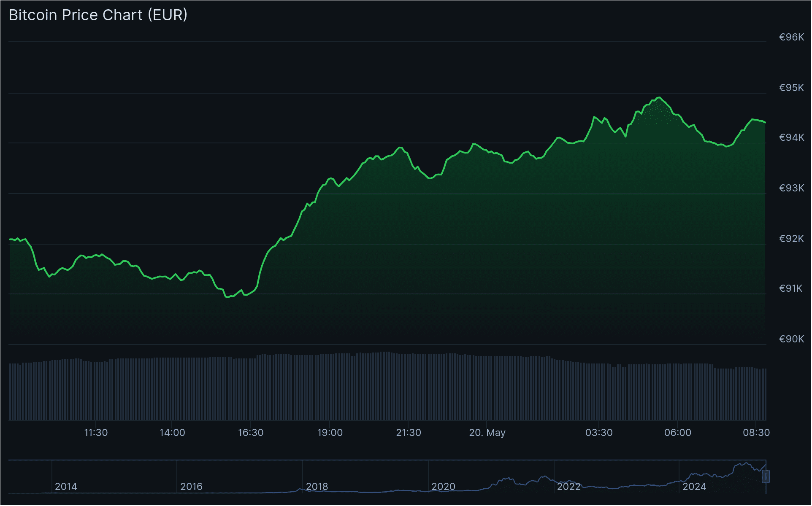Click 2018 in the range navigator
Screen dimensions: 812x506
[x=317, y=487]
